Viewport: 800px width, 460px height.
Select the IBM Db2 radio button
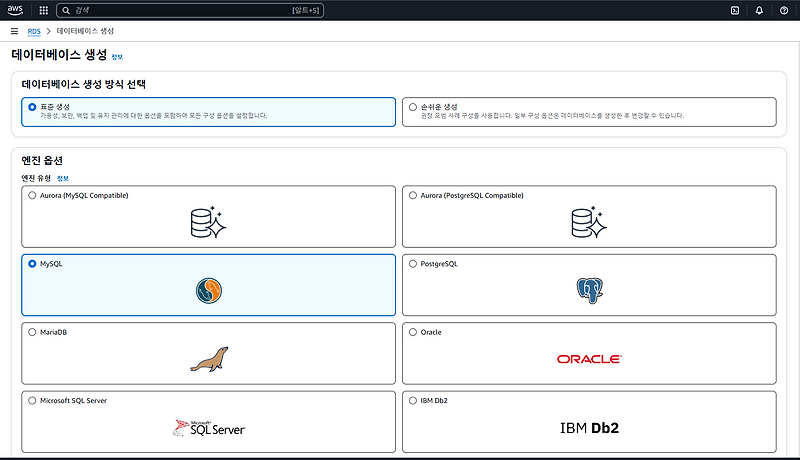[413, 400]
